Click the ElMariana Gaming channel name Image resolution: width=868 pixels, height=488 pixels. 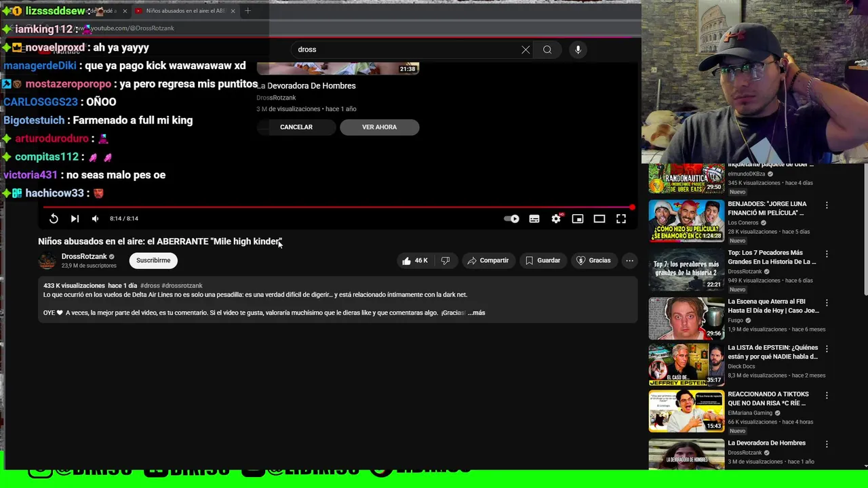[x=750, y=413]
